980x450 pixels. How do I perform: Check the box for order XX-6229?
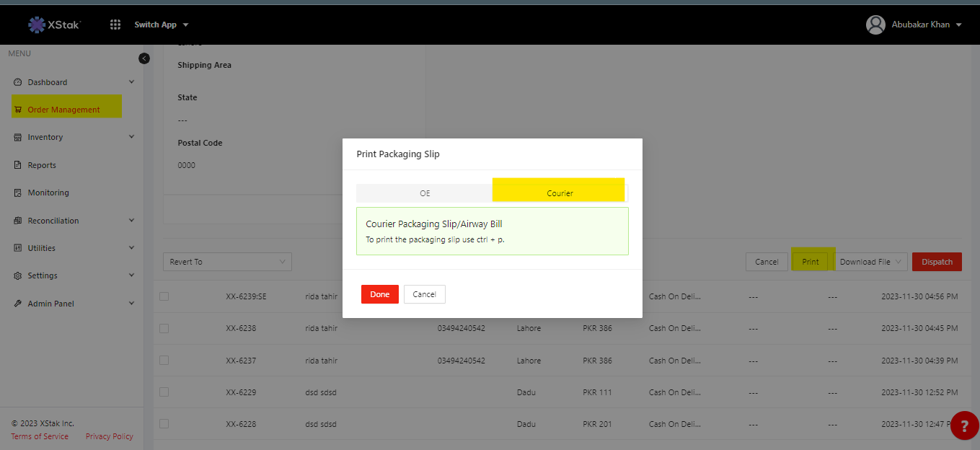pyautogui.click(x=164, y=392)
